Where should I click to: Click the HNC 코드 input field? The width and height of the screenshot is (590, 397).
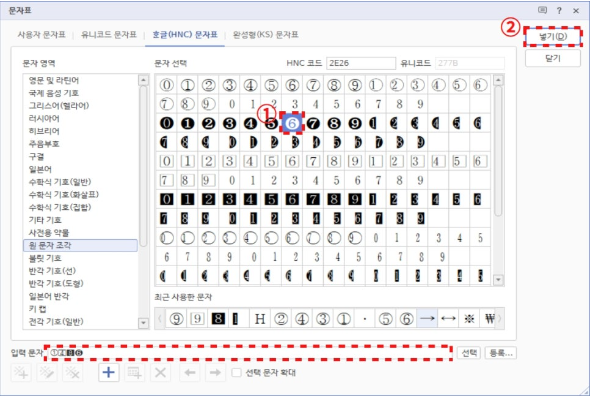coord(361,63)
